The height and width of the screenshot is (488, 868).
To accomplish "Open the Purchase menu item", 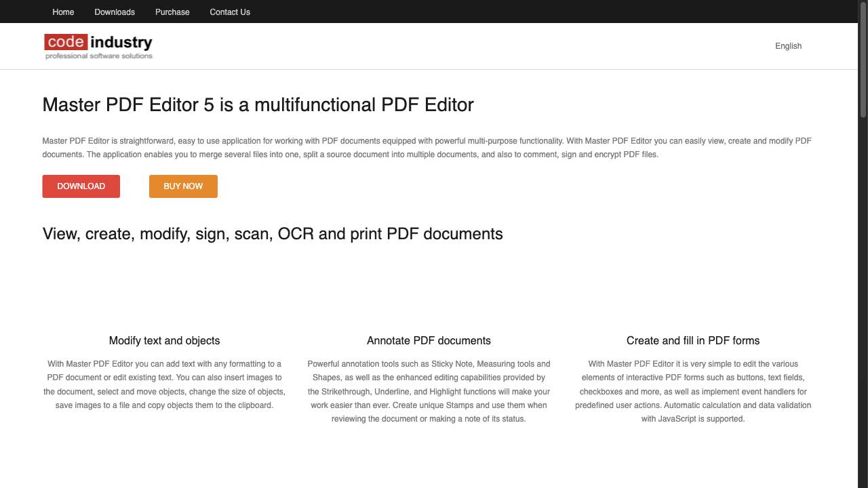I will [172, 12].
